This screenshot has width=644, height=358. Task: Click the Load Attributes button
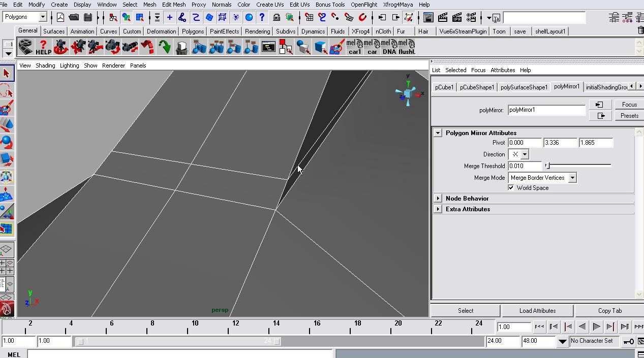tap(537, 311)
